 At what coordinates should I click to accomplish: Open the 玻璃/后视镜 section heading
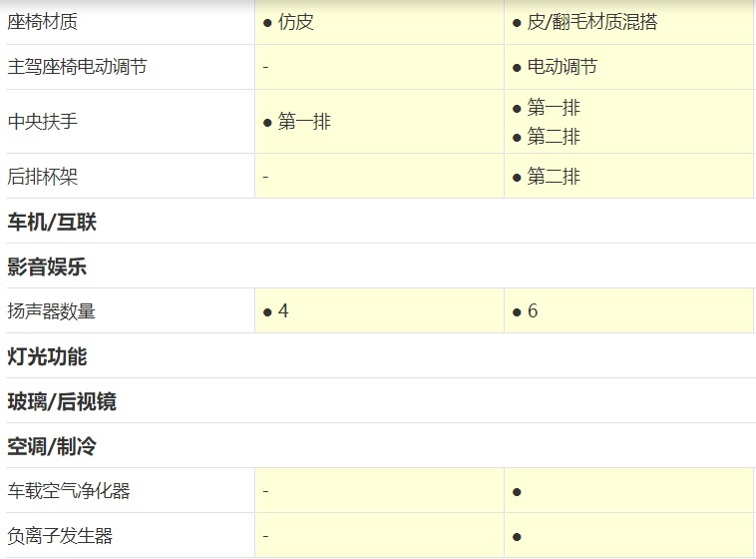[62, 401]
